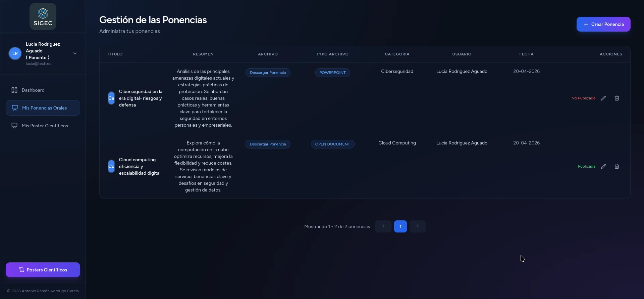Open Dashboard in the sidebar
The image size is (644, 299).
pyautogui.click(x=33, y=90)
